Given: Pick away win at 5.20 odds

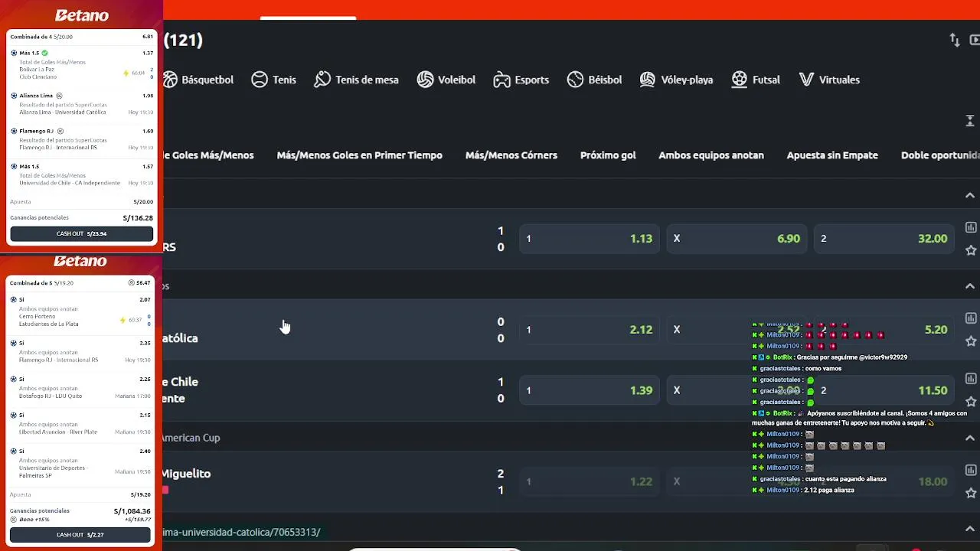Looking at the screenshot, I should point(884,330).
